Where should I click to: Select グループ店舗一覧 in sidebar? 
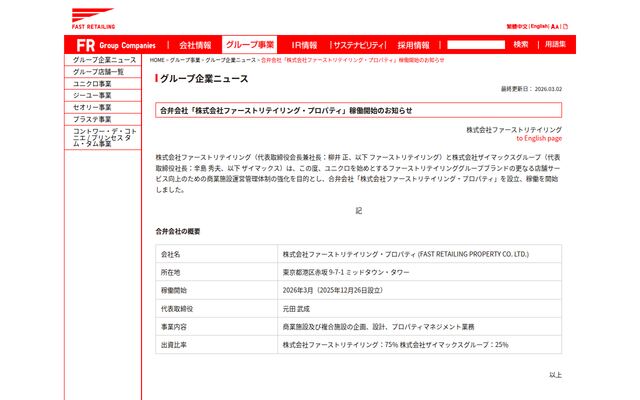(x=103, y=72)
